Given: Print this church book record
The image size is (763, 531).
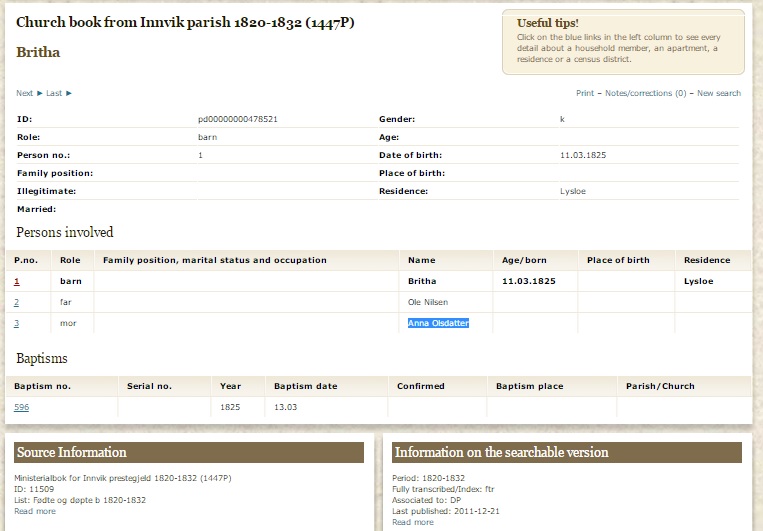Looking at the screenshot, I should point(584,93).
